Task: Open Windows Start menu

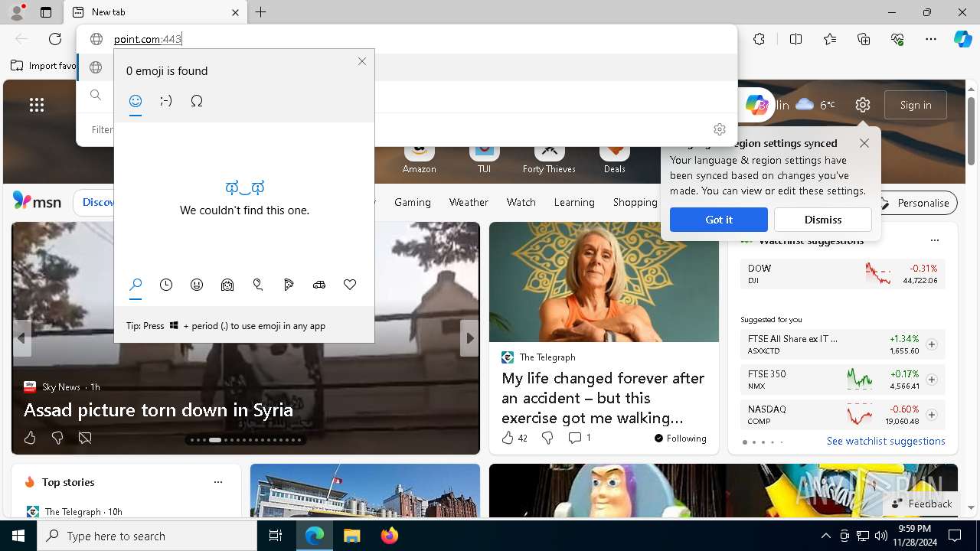Action: [18, 536]
